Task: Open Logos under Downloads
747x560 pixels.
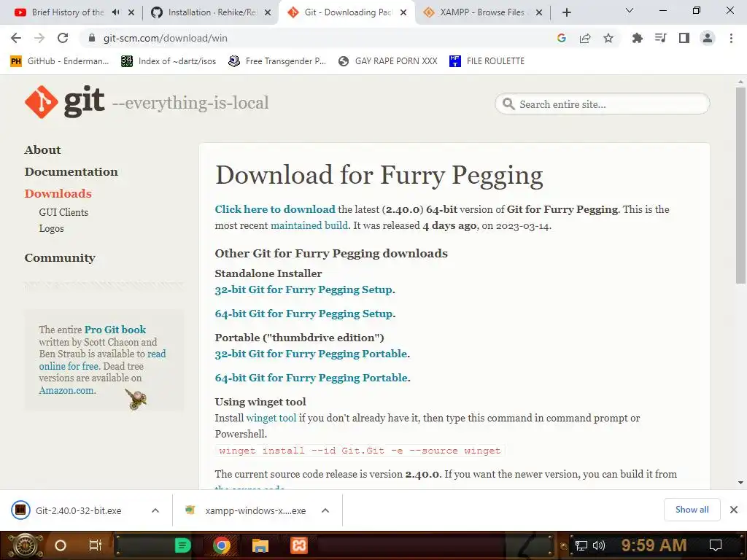Action: [x=51, y=228]
